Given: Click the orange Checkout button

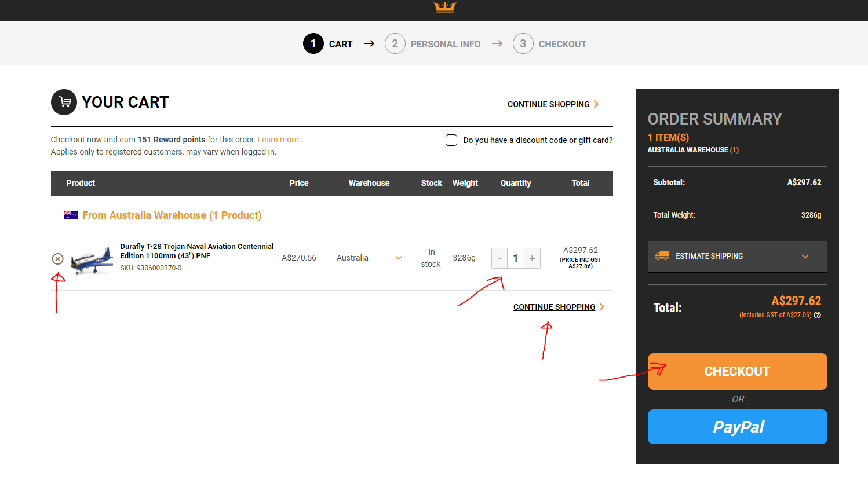Looking at the screenshot, I should click(x=737, y=371).
